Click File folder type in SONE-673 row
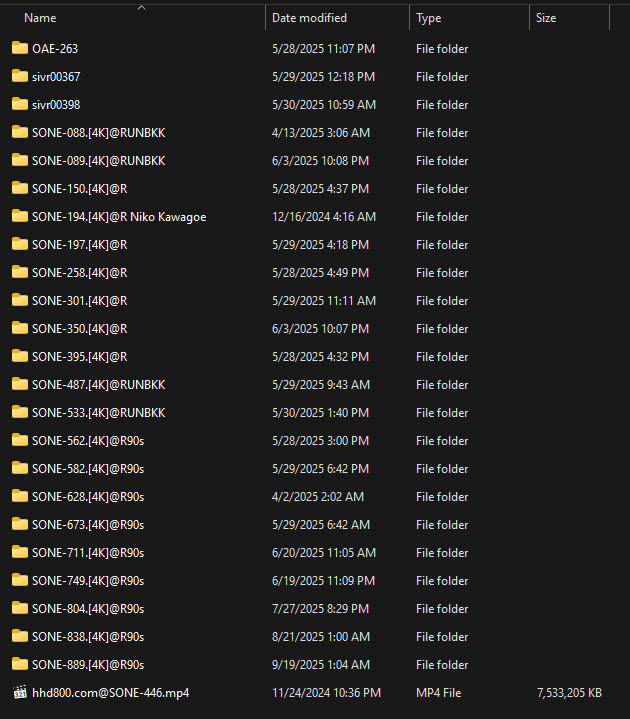Screen dimensions: 630x719 tap(442, 525)
